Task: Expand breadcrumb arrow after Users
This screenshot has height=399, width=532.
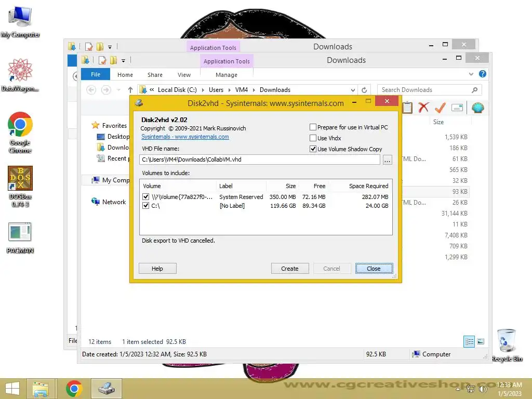Action: coord(229,90)
